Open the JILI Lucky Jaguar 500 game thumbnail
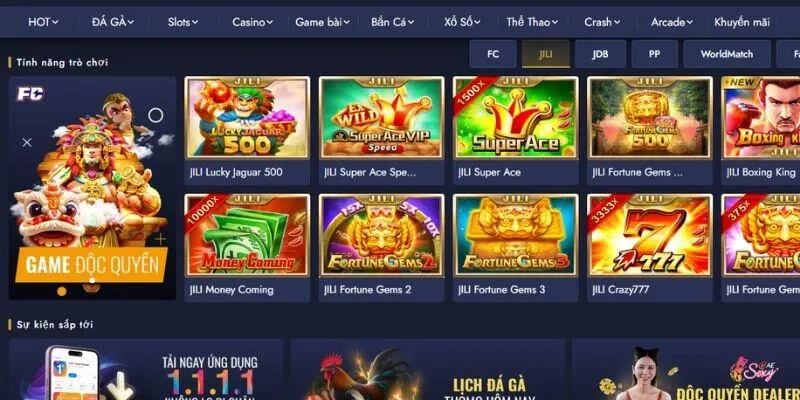800x400 pixels. click(x=247, y=117)
